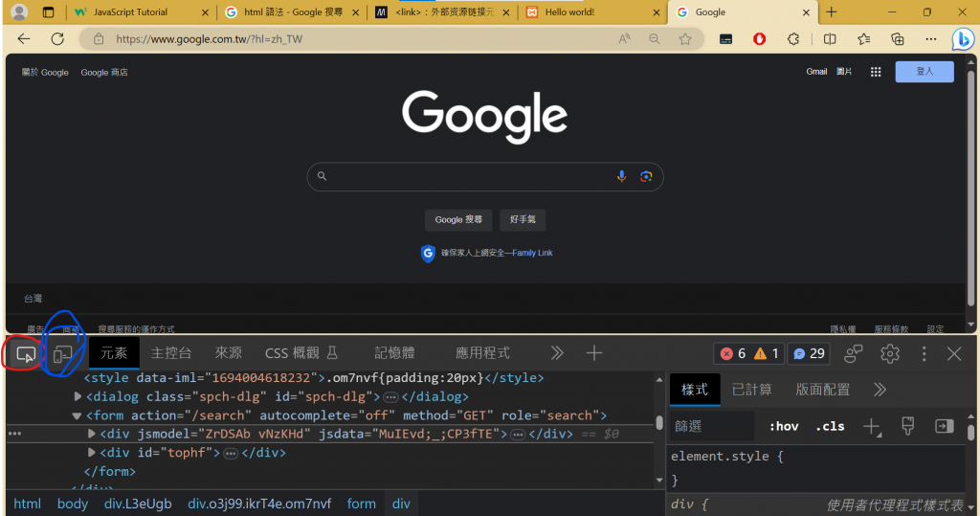Expand the div id tophf node
The width and height of the screenshot is (980, 516).
(x=91, y=452)
